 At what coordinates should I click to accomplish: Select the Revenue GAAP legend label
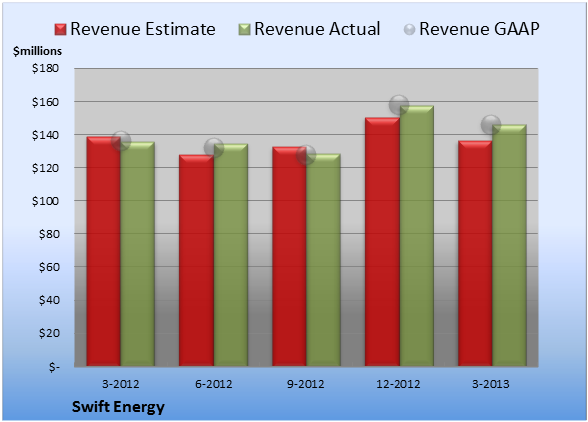pos(480,29)
